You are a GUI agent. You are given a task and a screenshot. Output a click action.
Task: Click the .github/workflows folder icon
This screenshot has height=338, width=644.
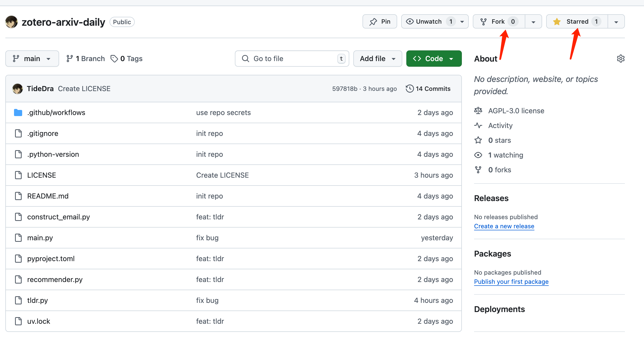[18, 112]
